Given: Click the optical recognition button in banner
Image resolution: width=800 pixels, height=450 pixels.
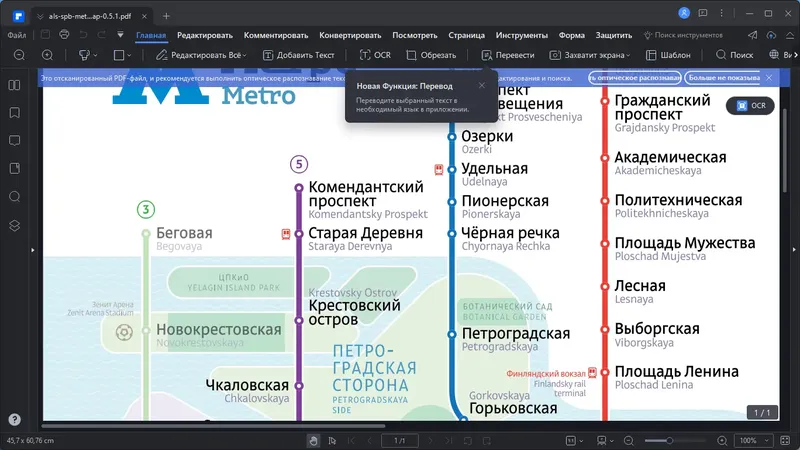Looking at the screenshot, I should 635,78.
